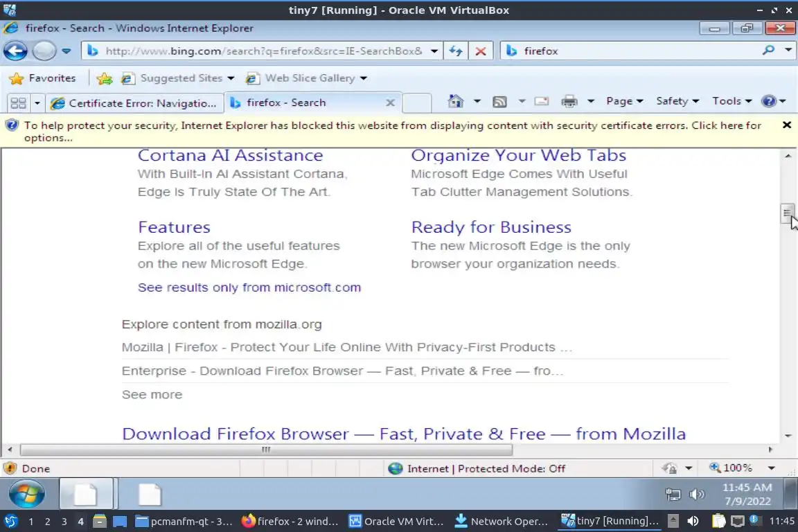Click the RSS Feeds icon
This screenshot has height=532, width=798.
point(499,102)
